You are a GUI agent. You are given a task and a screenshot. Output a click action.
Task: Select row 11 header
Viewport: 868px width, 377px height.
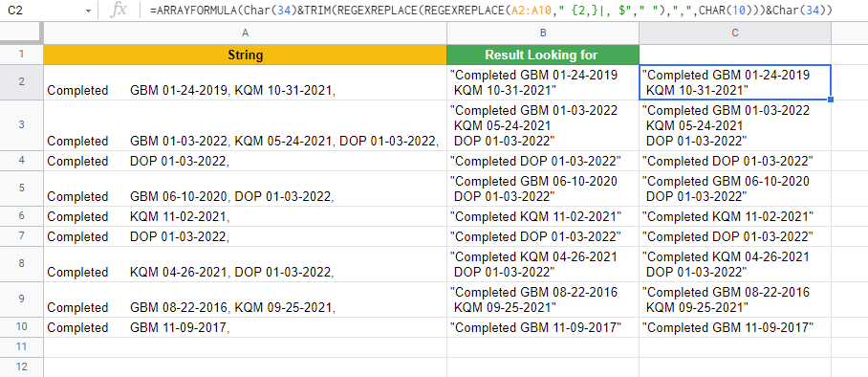tap(22, 347)
